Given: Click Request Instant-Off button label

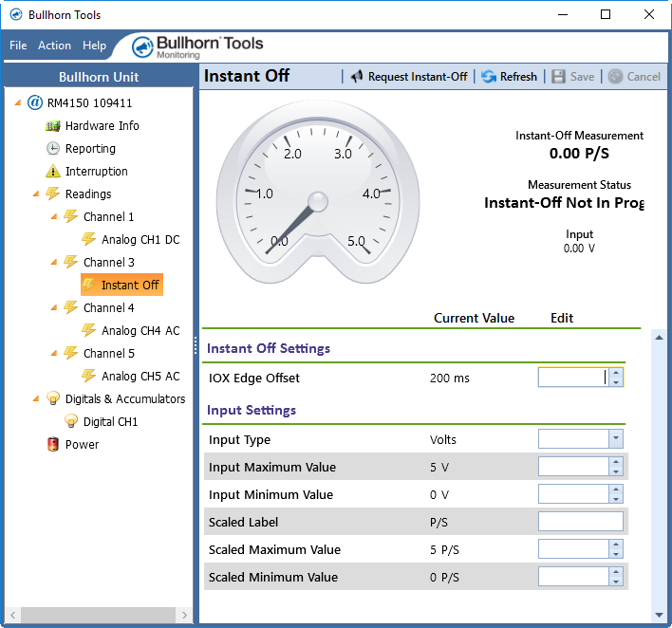Looking at the screenshot, I should (x=418, y=77).
